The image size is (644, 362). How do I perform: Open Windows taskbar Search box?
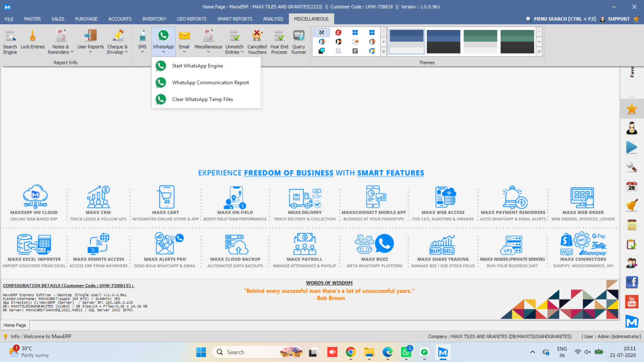click(258, 352)
